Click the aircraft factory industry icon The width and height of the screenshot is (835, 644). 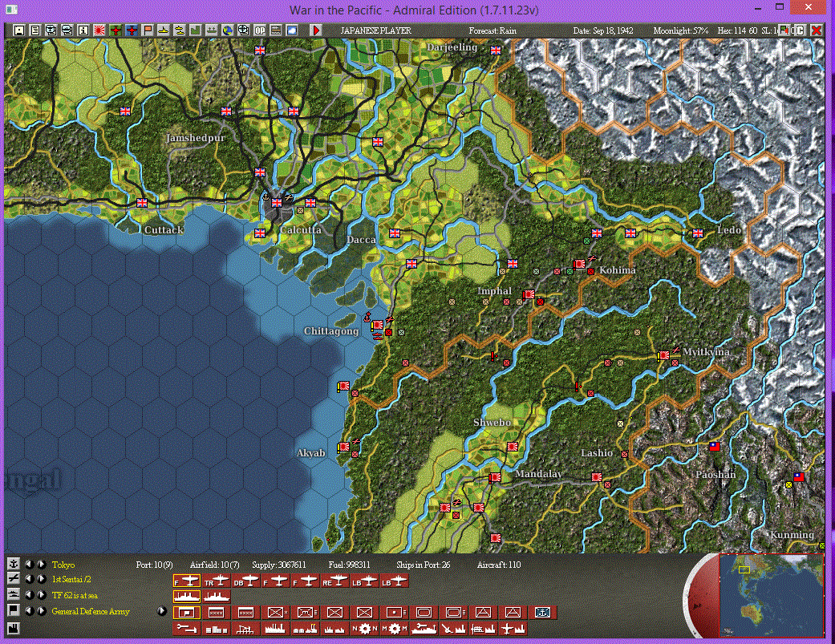[x=513, y=629]
